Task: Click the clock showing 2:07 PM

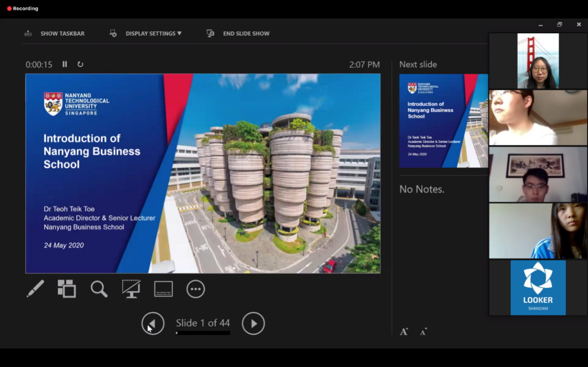Action: coord(364,65)
